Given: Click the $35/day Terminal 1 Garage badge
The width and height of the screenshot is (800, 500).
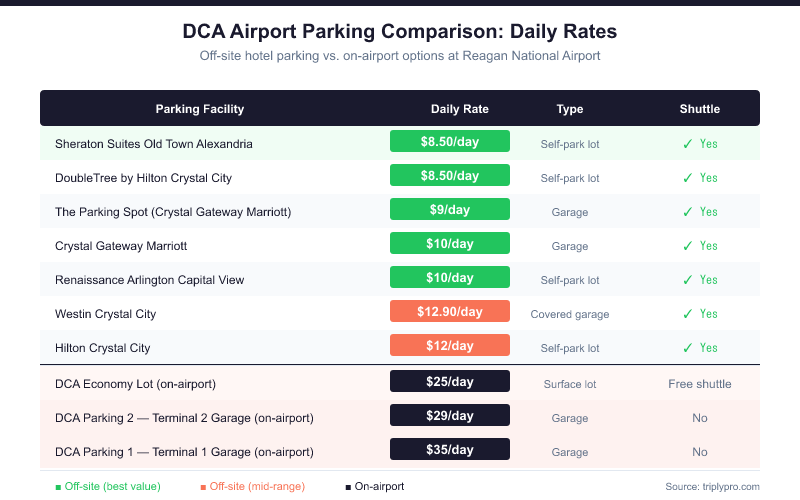Looking at the screenshot, I should coord(450,450).
